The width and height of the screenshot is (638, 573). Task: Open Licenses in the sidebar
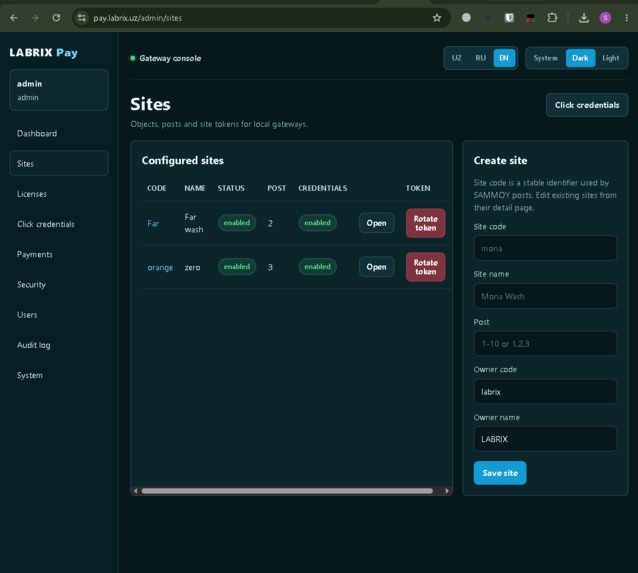pos(59,194)
